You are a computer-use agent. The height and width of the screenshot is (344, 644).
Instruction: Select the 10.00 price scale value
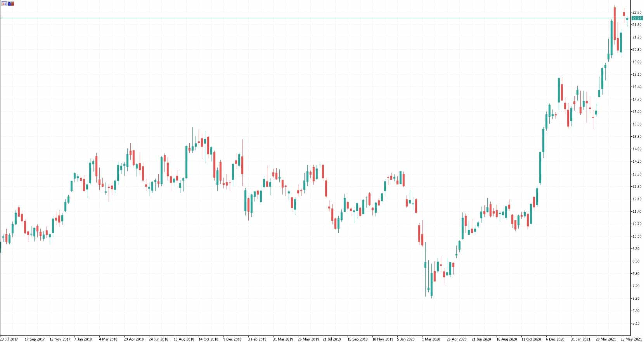(x=637, y=236)
